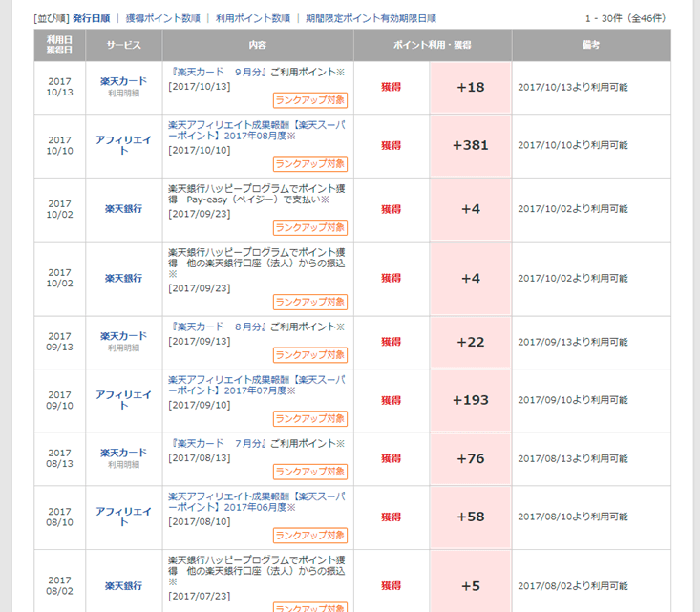Click ランクアップ対象 badge in the +193 row
Viewport: 700px width, 612px height.
[310, 419]
